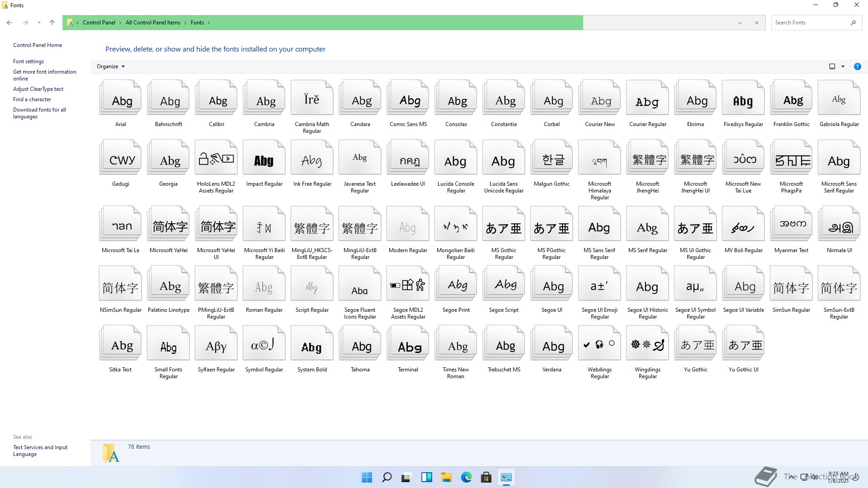Open taskbar Search magnifier icon
The image size is (868, 488).
[387, 477]
